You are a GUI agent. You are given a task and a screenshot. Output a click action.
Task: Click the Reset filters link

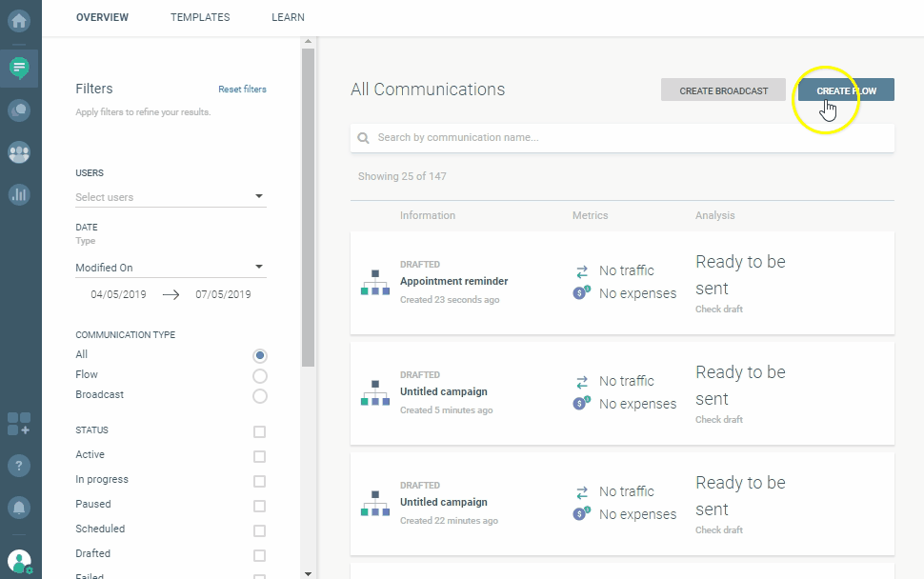pyautogui.click(x=242, y=90)
